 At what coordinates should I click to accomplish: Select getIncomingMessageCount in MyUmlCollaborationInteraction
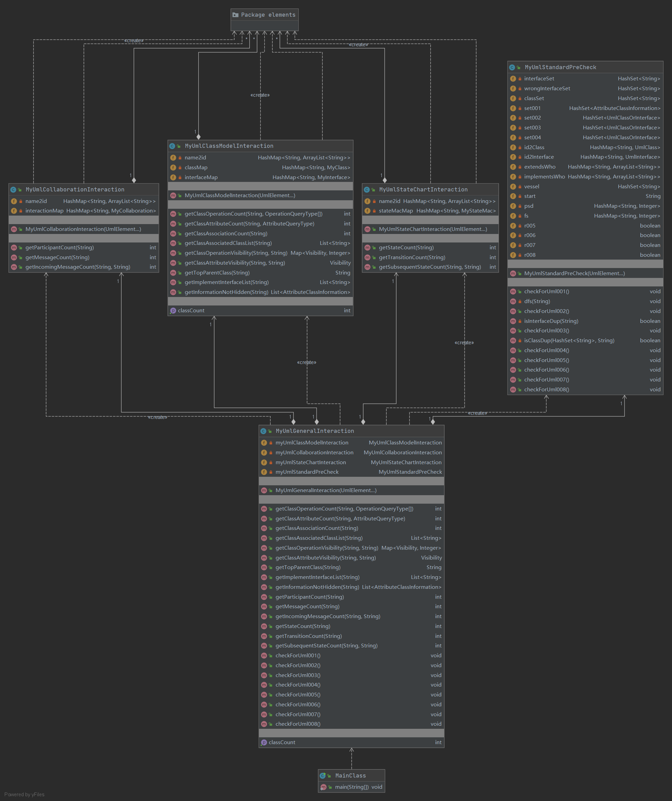[x=78, y=267]
